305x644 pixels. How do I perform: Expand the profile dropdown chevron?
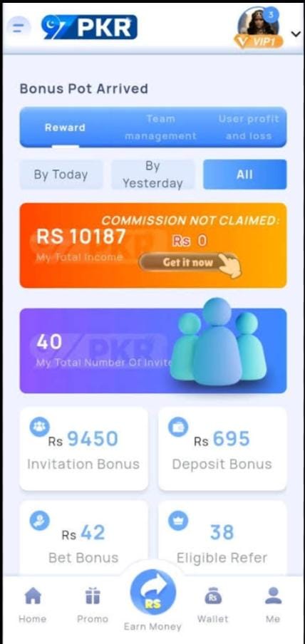pyautogui.click(x=296, y=33)
